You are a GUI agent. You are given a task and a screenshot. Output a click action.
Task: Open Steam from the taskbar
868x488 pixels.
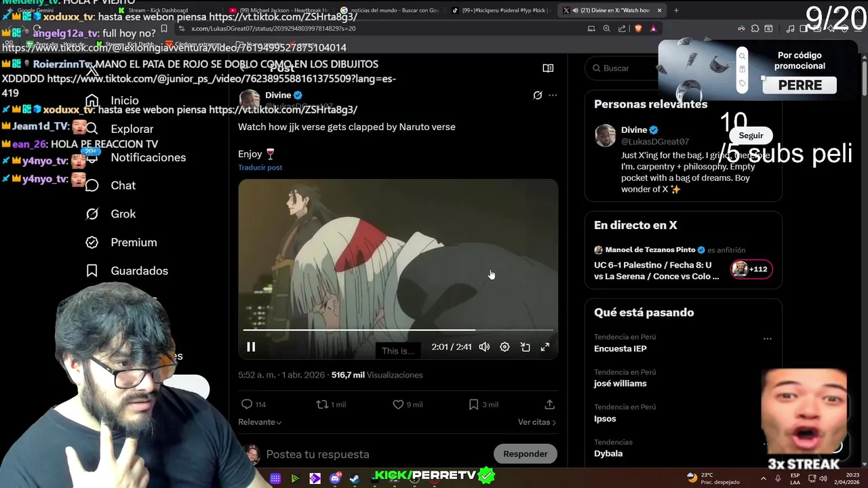355,479
